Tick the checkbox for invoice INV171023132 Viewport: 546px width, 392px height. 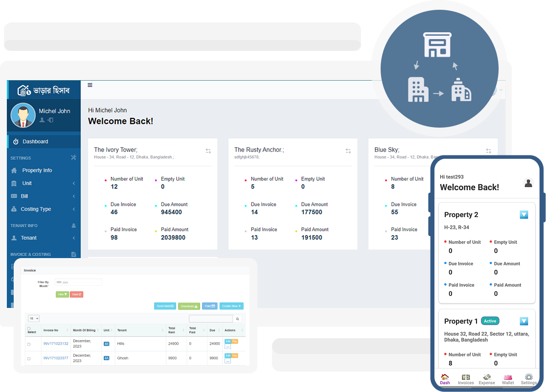click(x=29, y=345)
